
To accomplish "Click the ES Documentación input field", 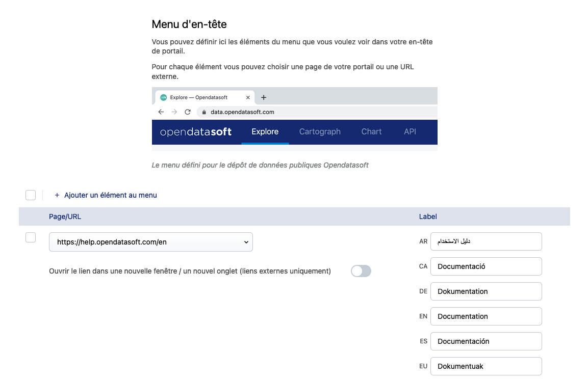I will click(x=486, y=341).
